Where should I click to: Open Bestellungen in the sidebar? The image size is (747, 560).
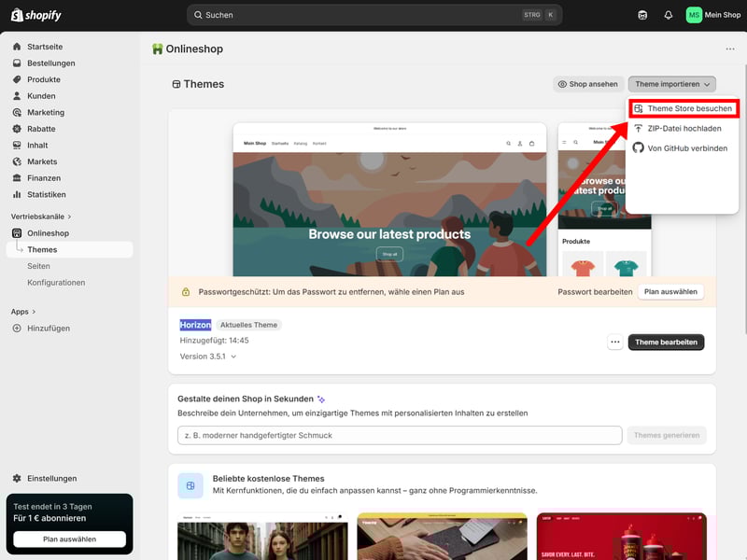(51, 63)
